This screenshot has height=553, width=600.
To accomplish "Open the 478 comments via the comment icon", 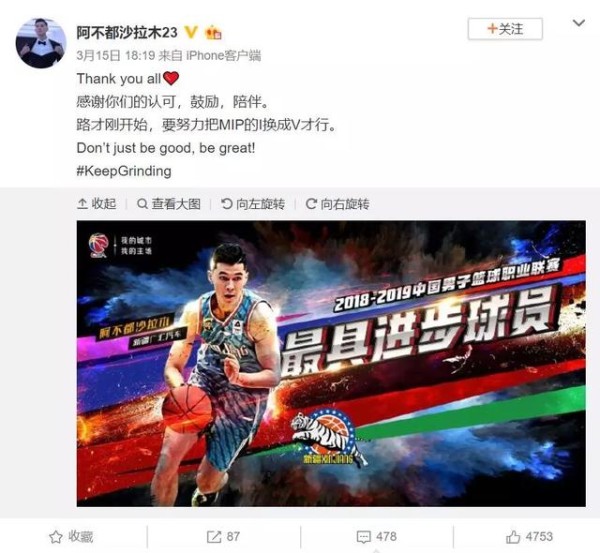I will tap(377, 537).
